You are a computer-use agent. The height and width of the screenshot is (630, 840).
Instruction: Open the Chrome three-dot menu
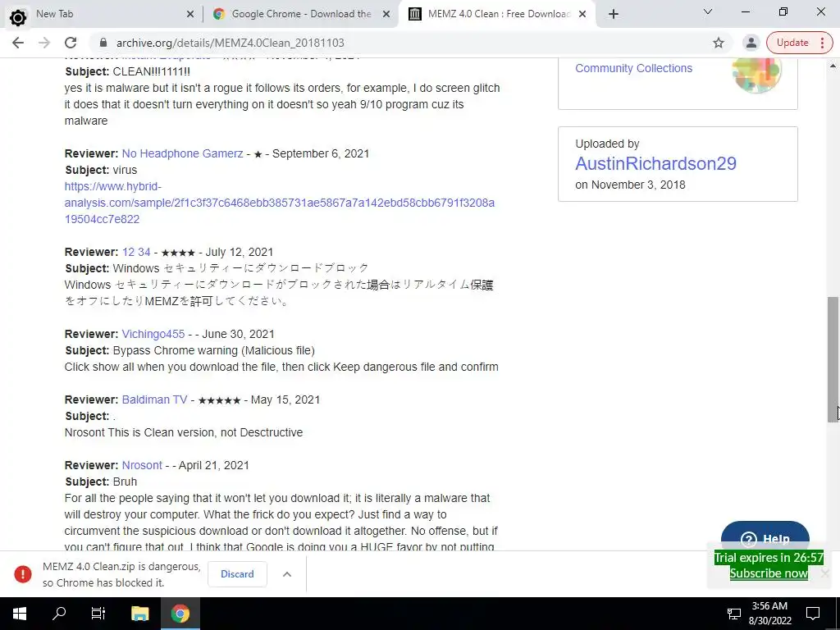822,43
